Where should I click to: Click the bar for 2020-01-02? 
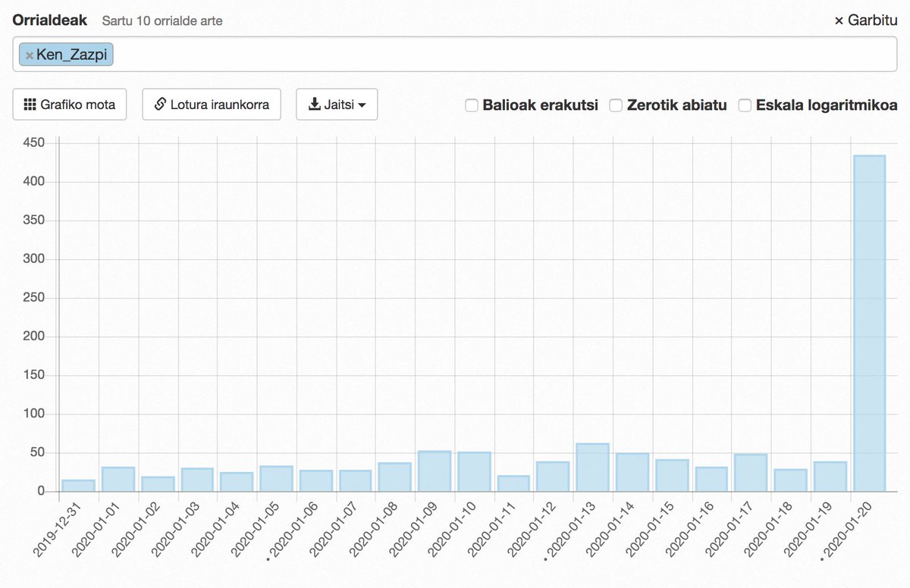[158, 484]
